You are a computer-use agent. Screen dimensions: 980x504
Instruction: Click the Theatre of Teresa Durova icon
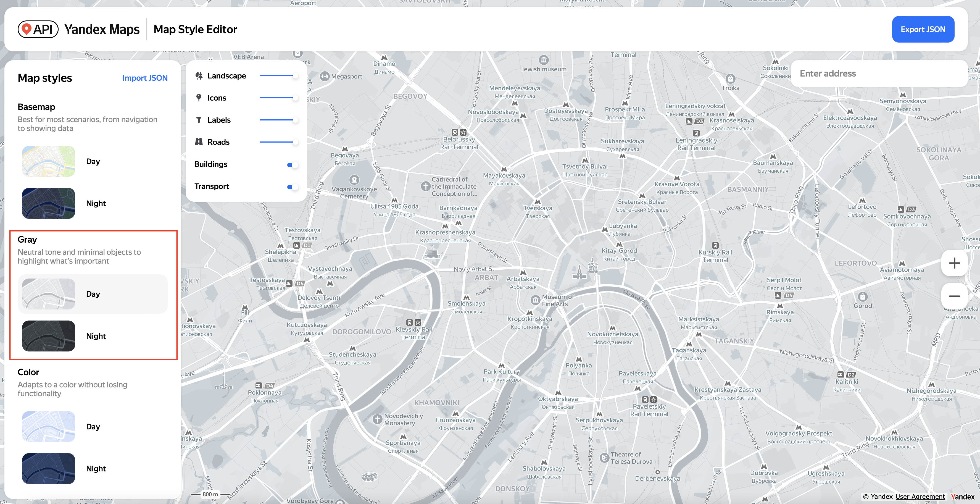pyautogui.click(x=604, y=458)
